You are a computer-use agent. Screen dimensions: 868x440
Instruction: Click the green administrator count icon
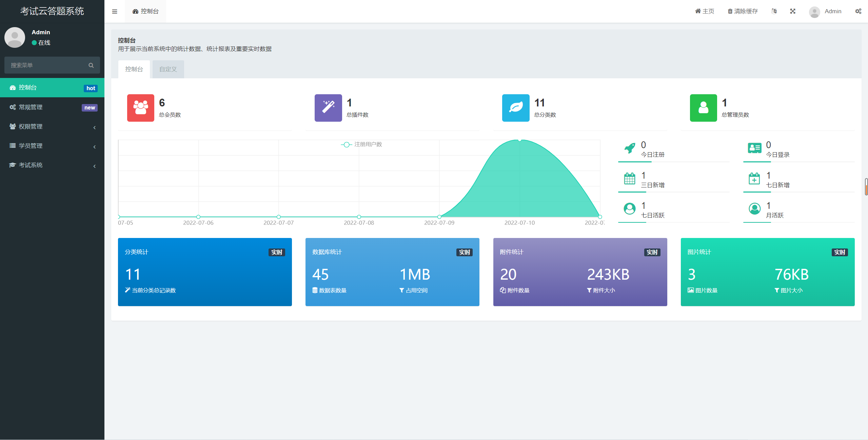[703, 108]
